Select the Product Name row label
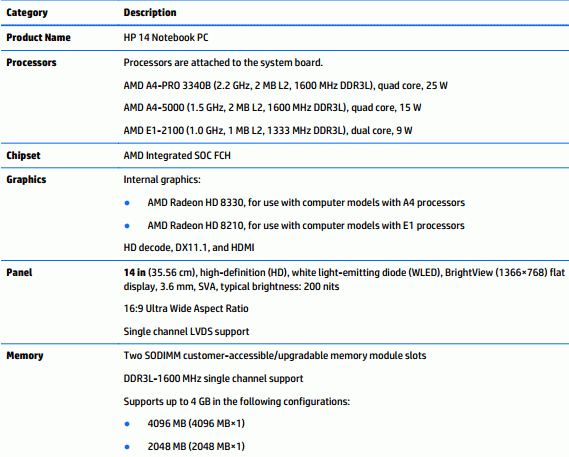Image resolution: width=569 pixels, height=457 pixels. click(38, 37)
